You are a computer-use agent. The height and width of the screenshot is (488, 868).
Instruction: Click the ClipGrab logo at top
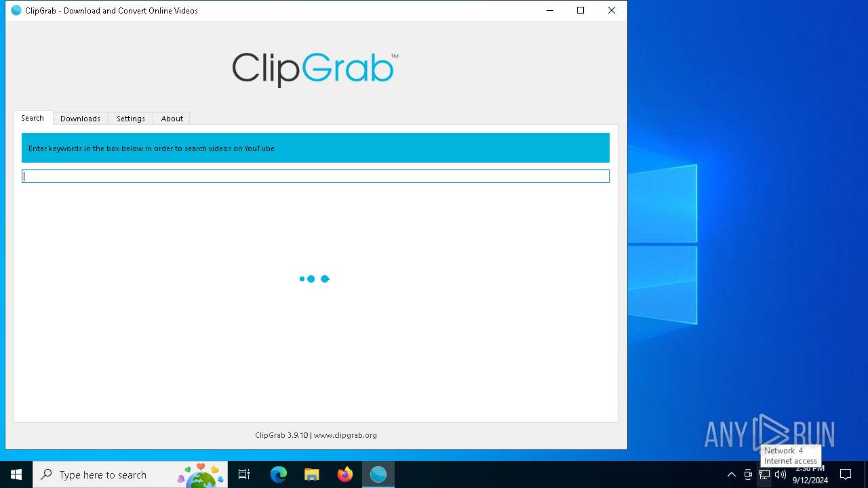tap(315, 69)
